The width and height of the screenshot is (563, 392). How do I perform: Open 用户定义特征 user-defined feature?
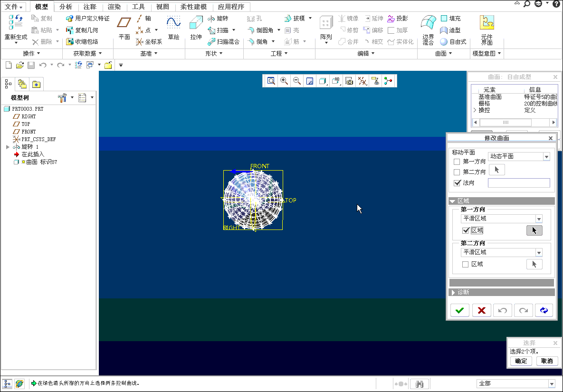point(88,19)
